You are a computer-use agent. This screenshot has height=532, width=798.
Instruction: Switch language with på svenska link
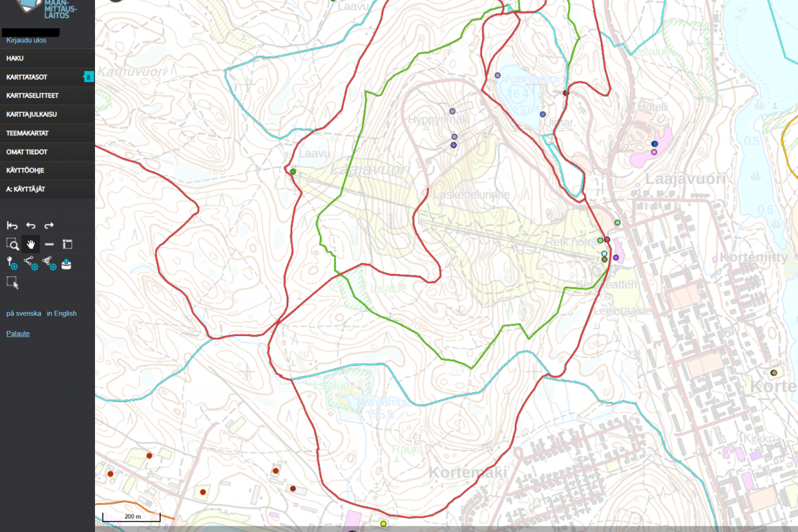tap(24, 313)
